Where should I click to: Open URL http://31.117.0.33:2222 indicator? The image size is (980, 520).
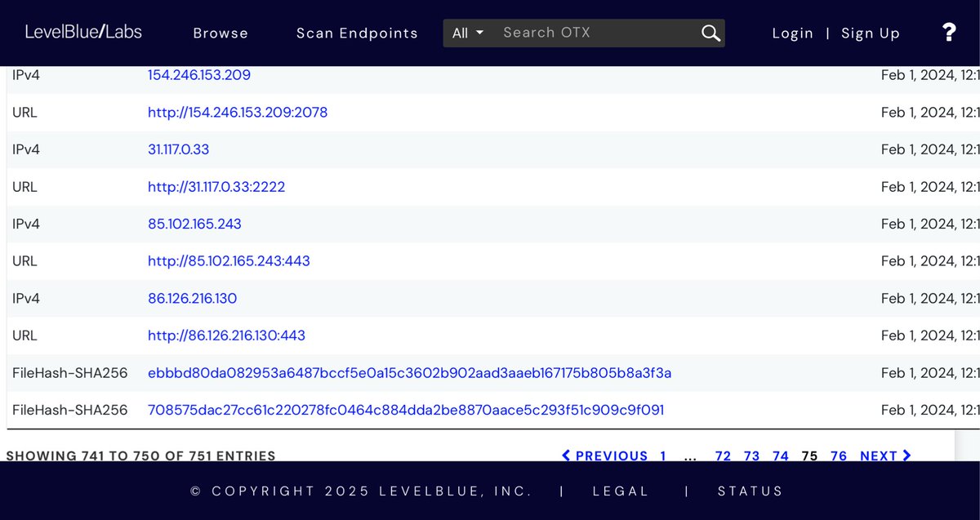pyautogui.click(x=216, y=187)
